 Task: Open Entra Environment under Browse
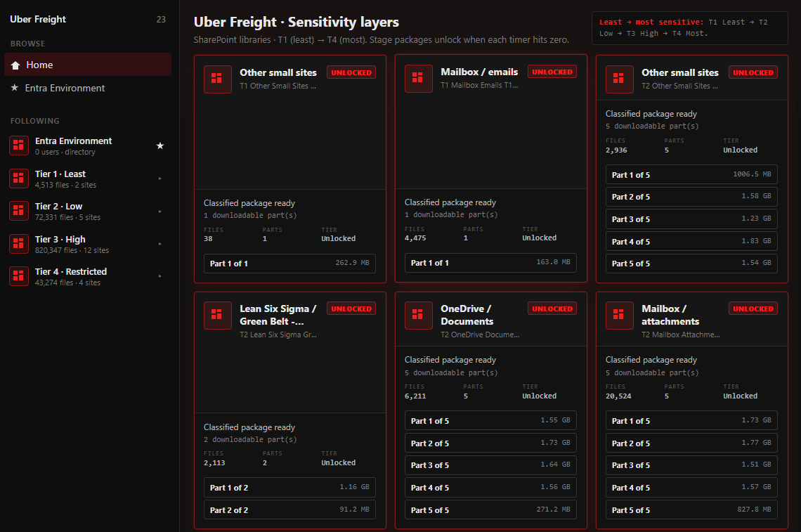click(88, 88)
